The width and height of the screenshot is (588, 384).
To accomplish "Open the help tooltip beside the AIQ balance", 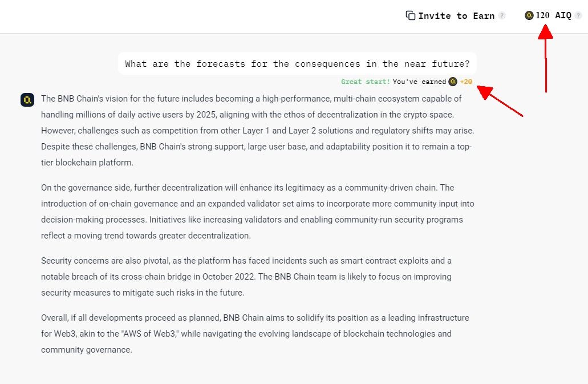I will (578, 16).
